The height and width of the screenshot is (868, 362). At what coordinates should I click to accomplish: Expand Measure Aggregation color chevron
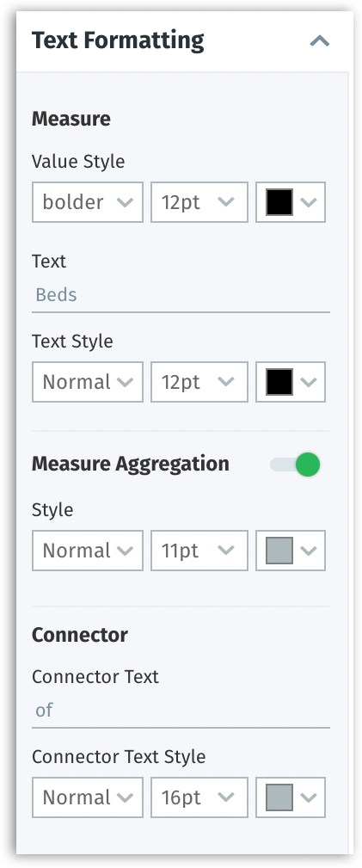tap(309, 551)
